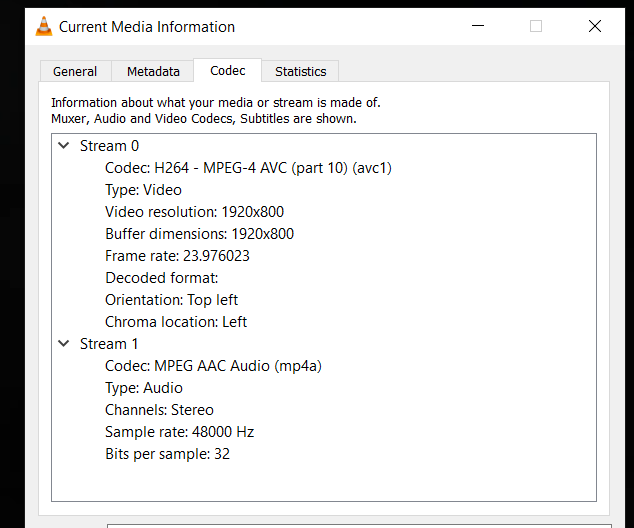This screenshot has width=634, height=528.
Task: Click the location field below the tree
Action: click(x=360, y=523)
